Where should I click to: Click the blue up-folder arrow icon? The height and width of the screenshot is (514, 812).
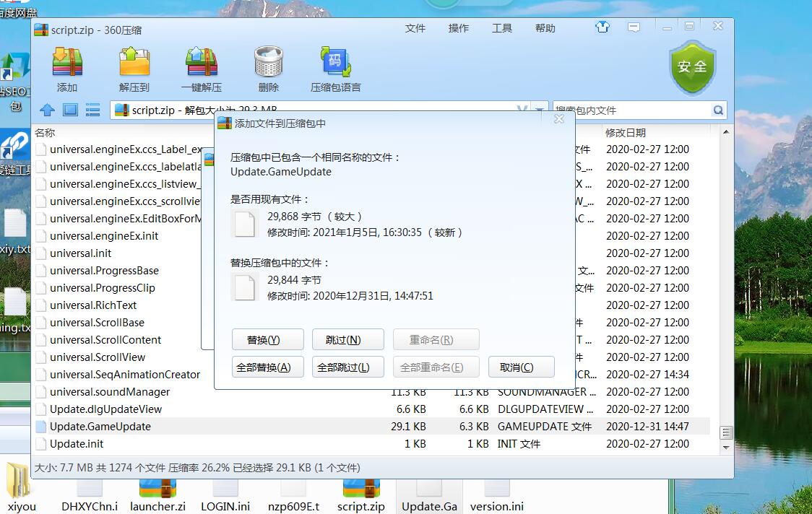click(47, 110)
